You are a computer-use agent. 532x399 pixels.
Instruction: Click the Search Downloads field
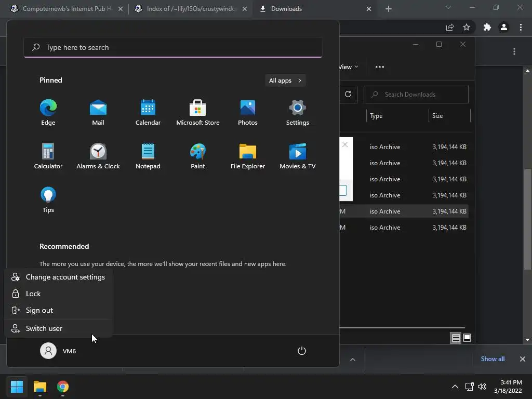[416, 95]
